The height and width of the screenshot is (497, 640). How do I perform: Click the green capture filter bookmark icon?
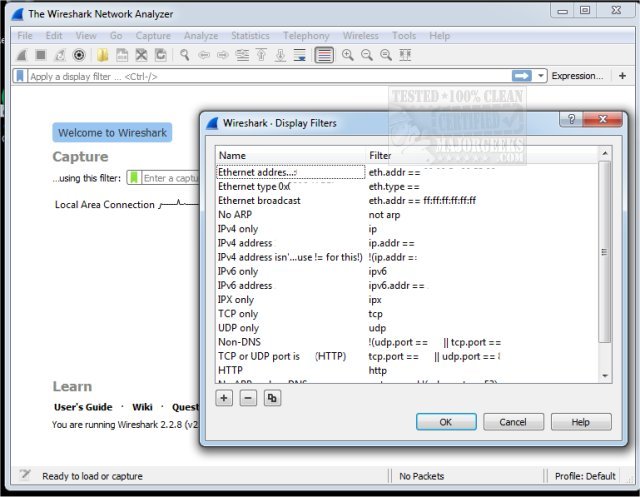click(x=133, y=178)
